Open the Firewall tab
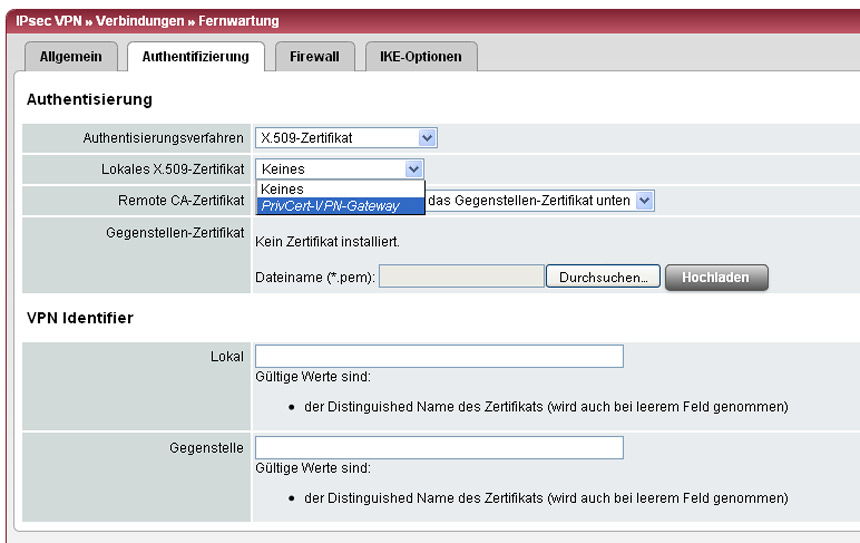860x543 pixels. (314, 57)
